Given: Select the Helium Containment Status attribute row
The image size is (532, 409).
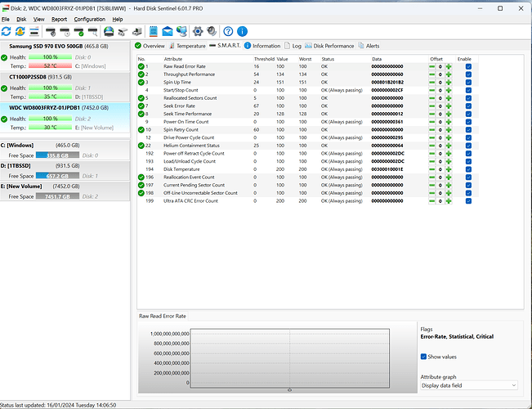Looking at the screenshot, I should click(193, 145).
